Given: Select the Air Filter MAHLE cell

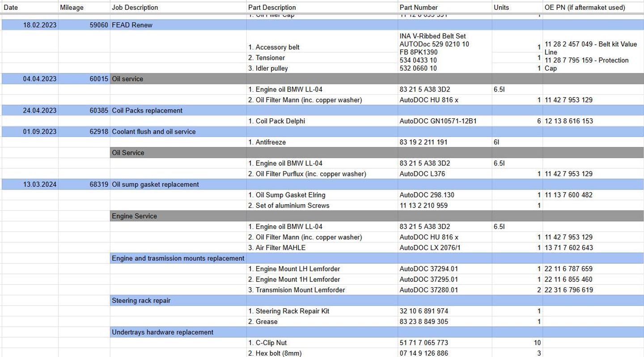Looking at the screenshot, I should pos(280,248).
